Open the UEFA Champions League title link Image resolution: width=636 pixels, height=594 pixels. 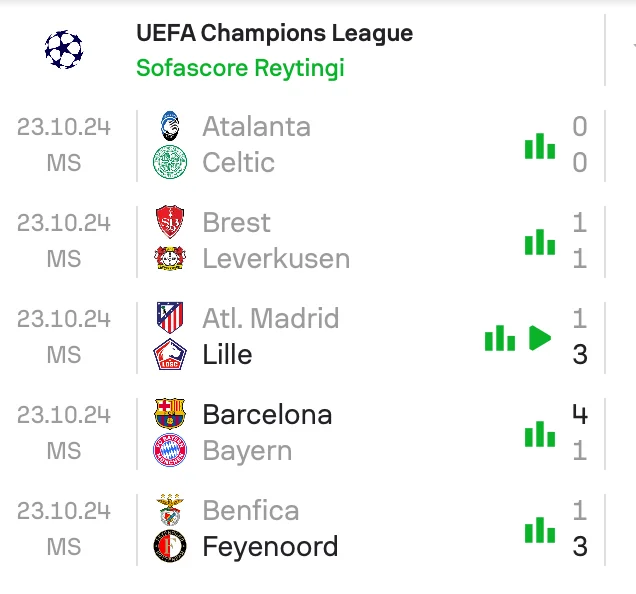(274, 33)
